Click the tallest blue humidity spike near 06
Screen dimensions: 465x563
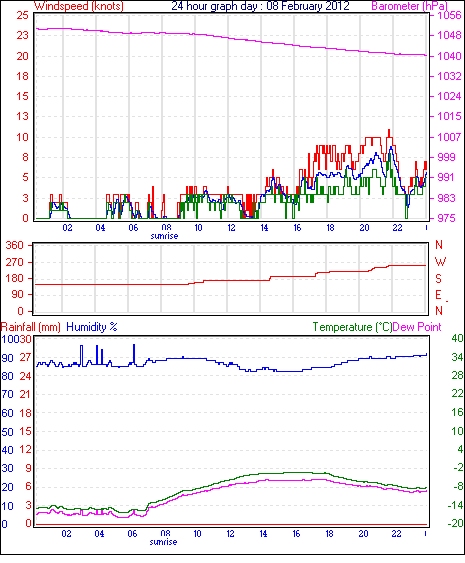(134, 354)
